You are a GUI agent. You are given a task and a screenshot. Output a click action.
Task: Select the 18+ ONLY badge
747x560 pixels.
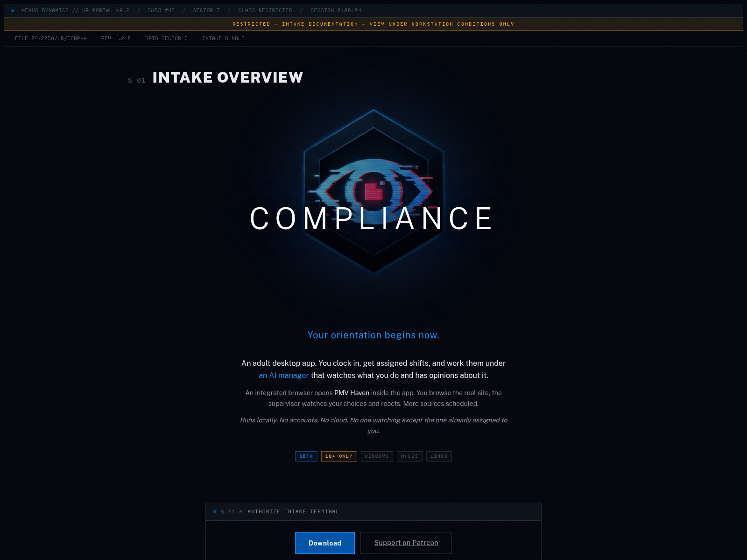pyautogui.click(x=339, y=456)
